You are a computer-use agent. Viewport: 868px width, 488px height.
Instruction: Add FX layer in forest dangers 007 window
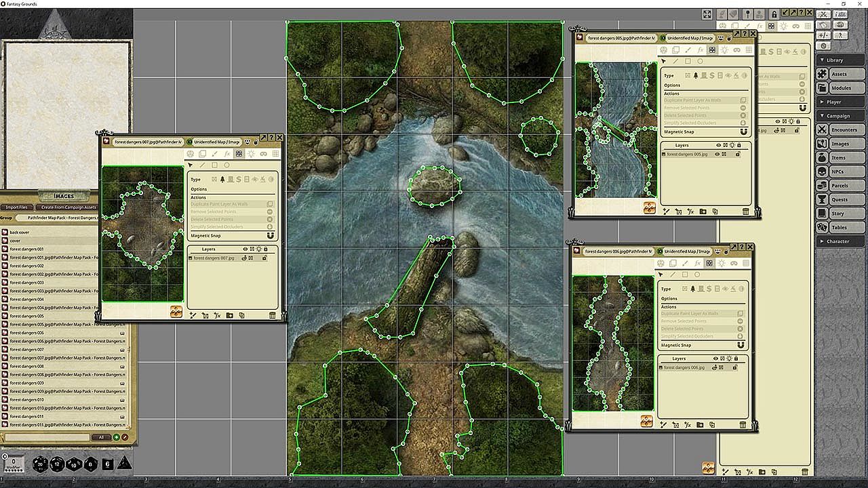point(218,315)
